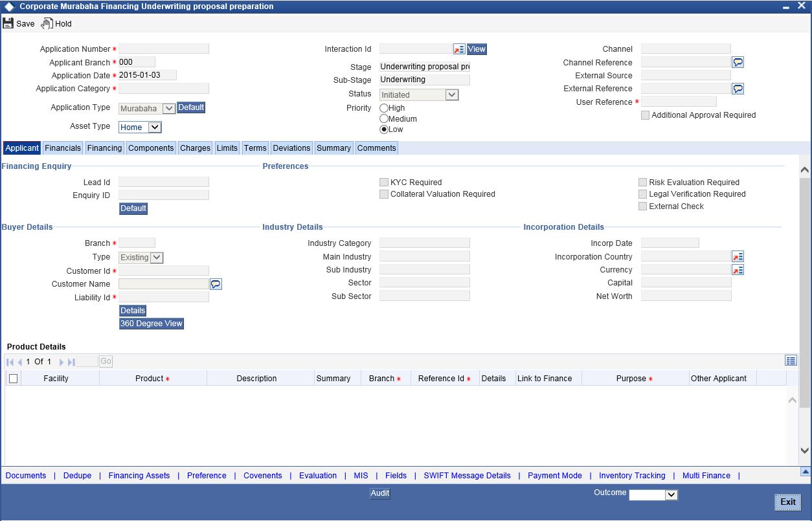Viewport: 812px width, 521px height.
Task: Click the Exit button
Action: (x=788, y=502)
